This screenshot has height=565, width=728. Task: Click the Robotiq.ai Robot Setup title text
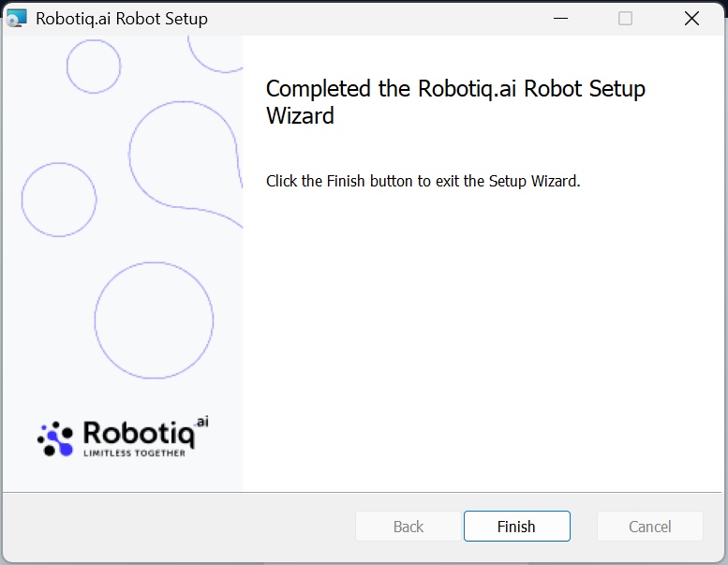(x=122, y=19)
